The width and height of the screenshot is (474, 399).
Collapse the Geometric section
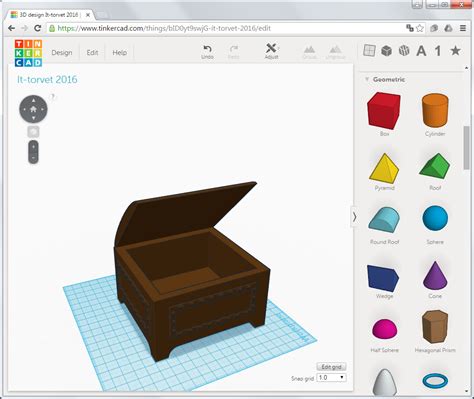pos(367,79)
